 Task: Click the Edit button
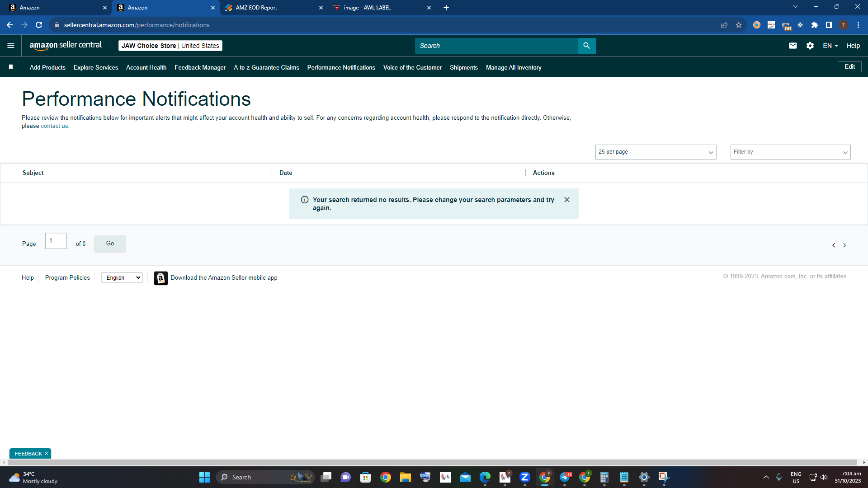tap(849, 67)
